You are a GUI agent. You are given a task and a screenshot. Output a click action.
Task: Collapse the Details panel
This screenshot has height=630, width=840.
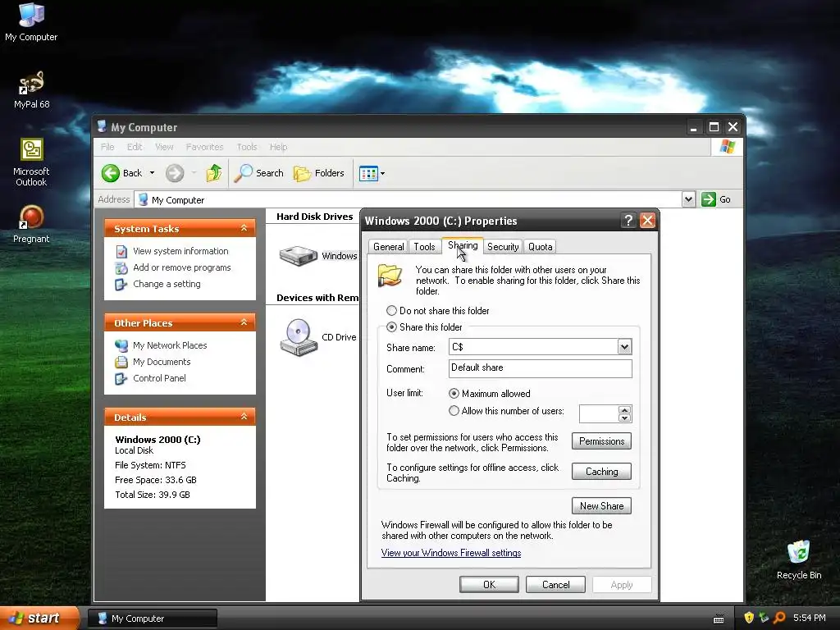244,417
